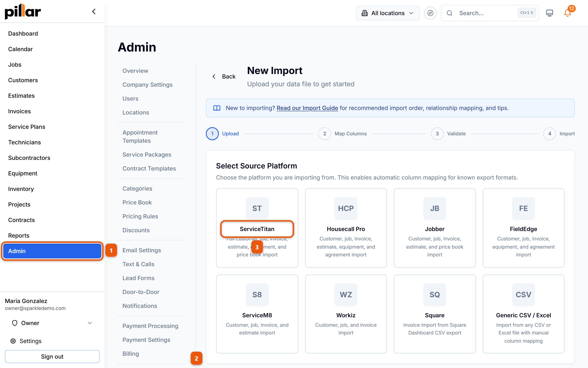Click the pillar logo
This screenshot has width=588, height=368.
coord(23,11)
